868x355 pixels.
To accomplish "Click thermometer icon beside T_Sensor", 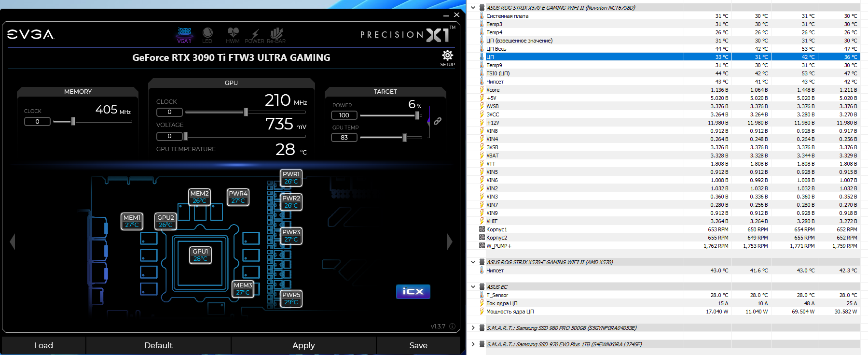I will (482, 295).
